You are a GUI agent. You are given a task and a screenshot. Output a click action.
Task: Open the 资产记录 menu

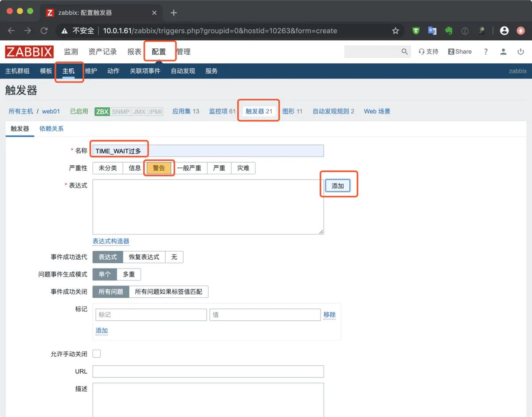(102, 52)
